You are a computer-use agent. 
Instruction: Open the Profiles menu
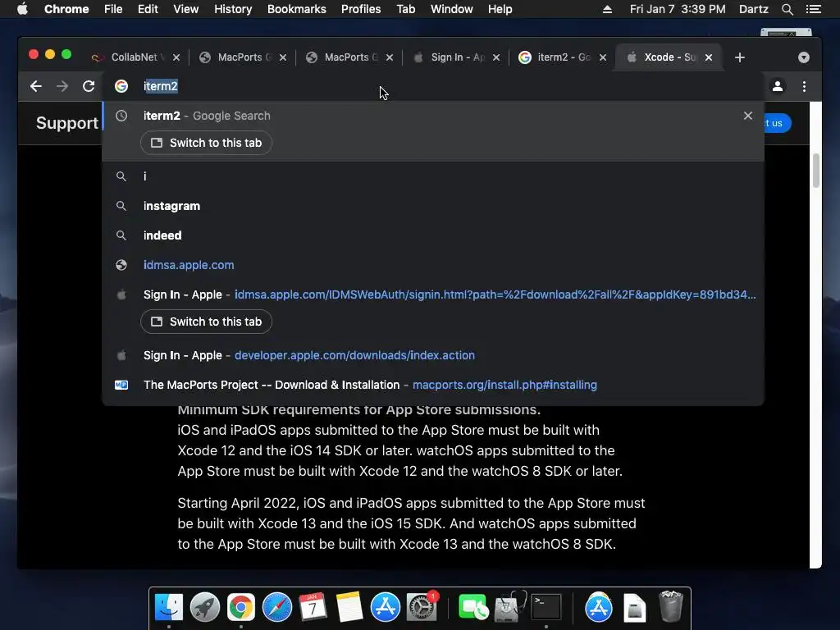tap(361, 9)
